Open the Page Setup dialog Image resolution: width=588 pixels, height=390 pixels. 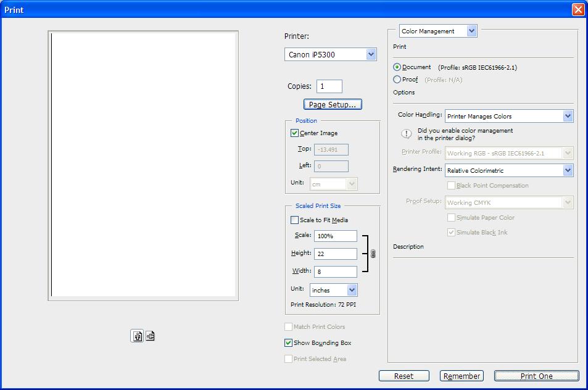333,105
